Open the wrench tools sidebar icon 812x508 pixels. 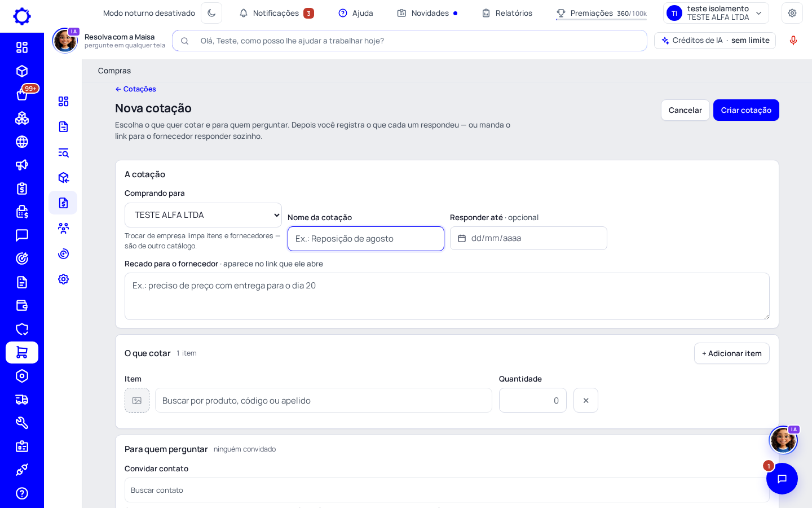[22, 423]
